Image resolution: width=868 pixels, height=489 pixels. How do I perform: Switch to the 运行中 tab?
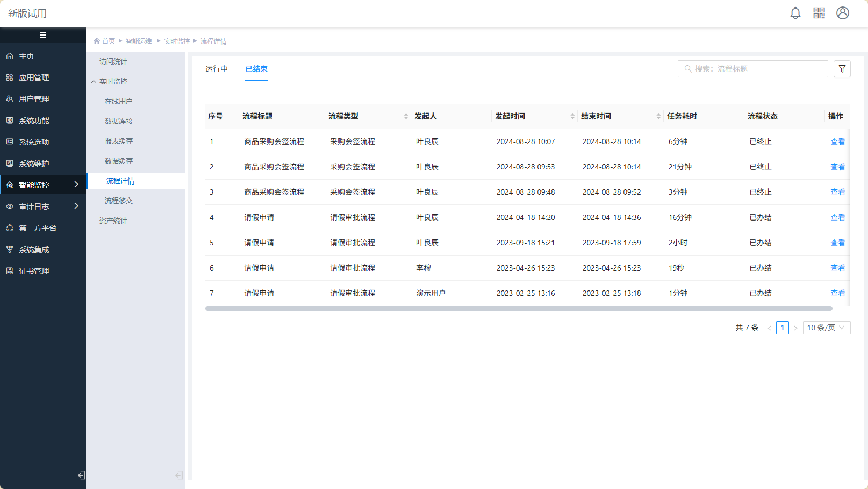[217, 69]
